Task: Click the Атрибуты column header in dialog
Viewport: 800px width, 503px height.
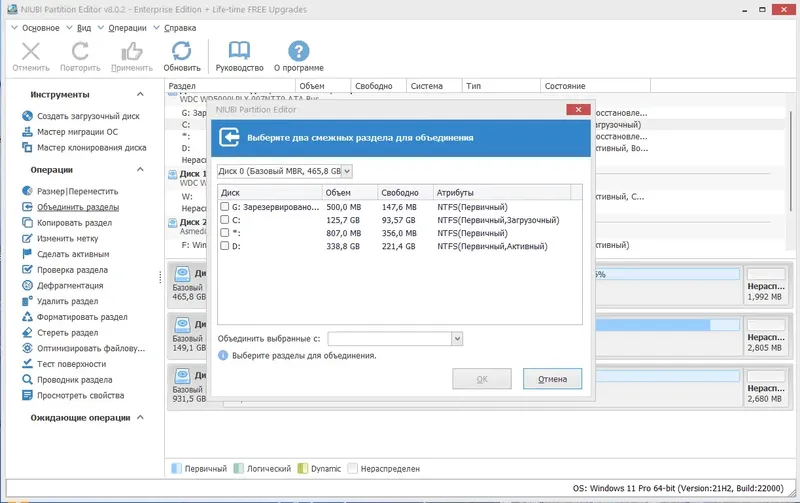Action: [502, 192]
